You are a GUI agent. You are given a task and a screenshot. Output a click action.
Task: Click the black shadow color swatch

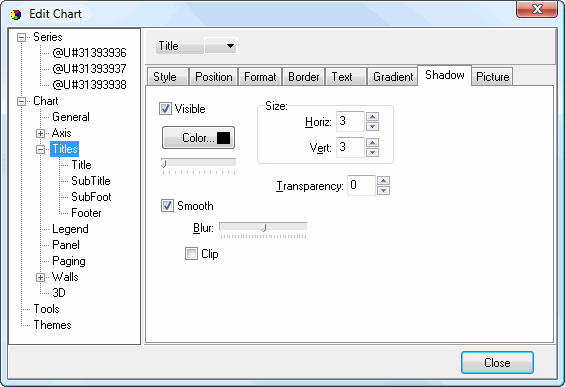click(223, 138)
